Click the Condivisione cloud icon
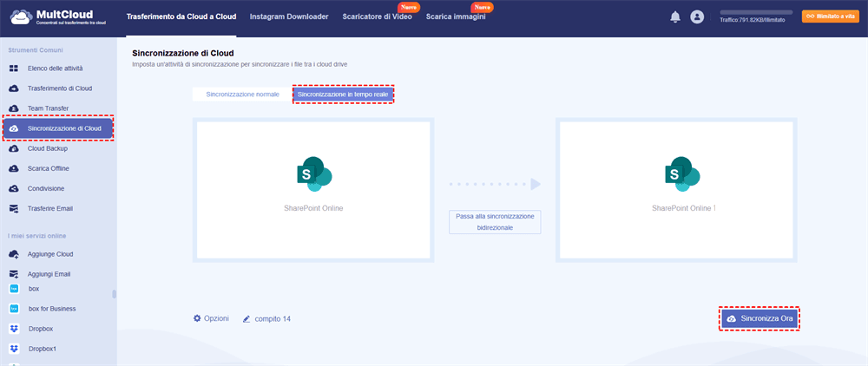 [14, 188]
